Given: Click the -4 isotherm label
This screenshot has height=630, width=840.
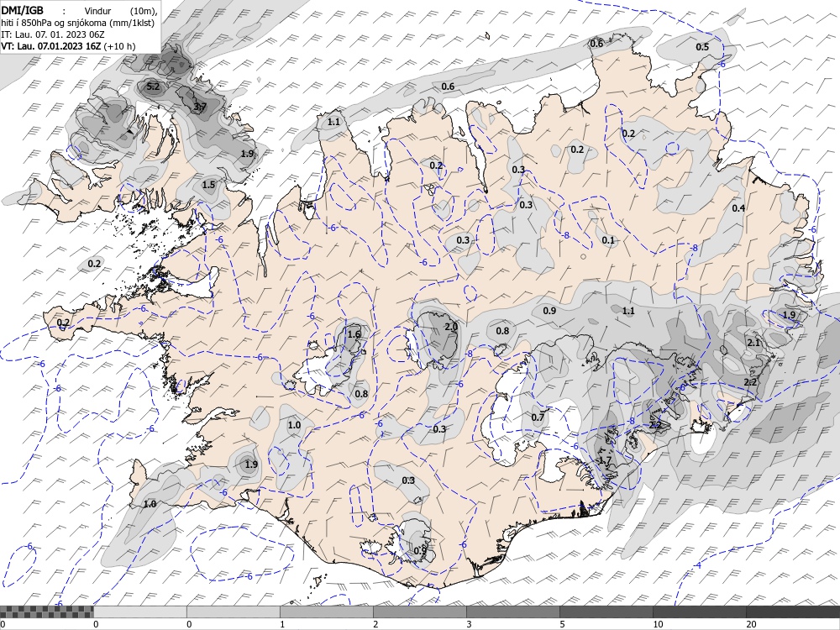Looking at the screenshot, I should pyautogui.click(x=697, y=565).
